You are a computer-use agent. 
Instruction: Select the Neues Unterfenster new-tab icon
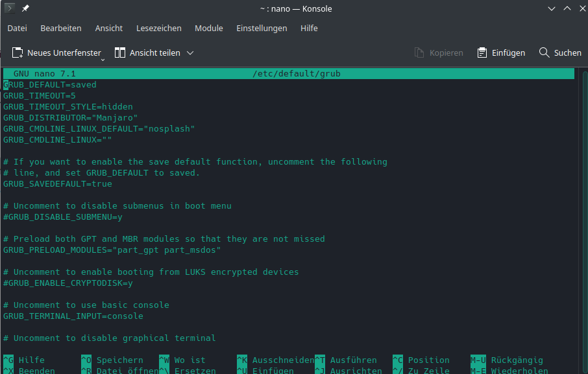(18, 53)
